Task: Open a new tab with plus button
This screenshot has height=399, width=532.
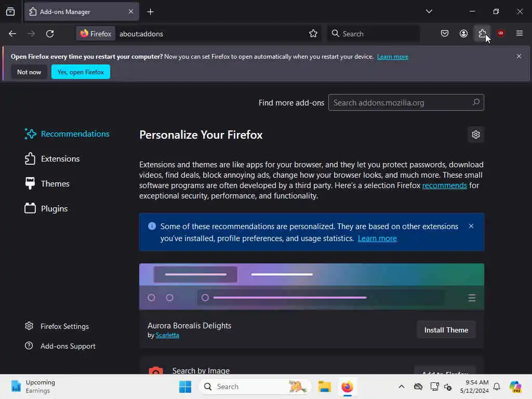Action: pyautogui.click(x=150, y=12)
